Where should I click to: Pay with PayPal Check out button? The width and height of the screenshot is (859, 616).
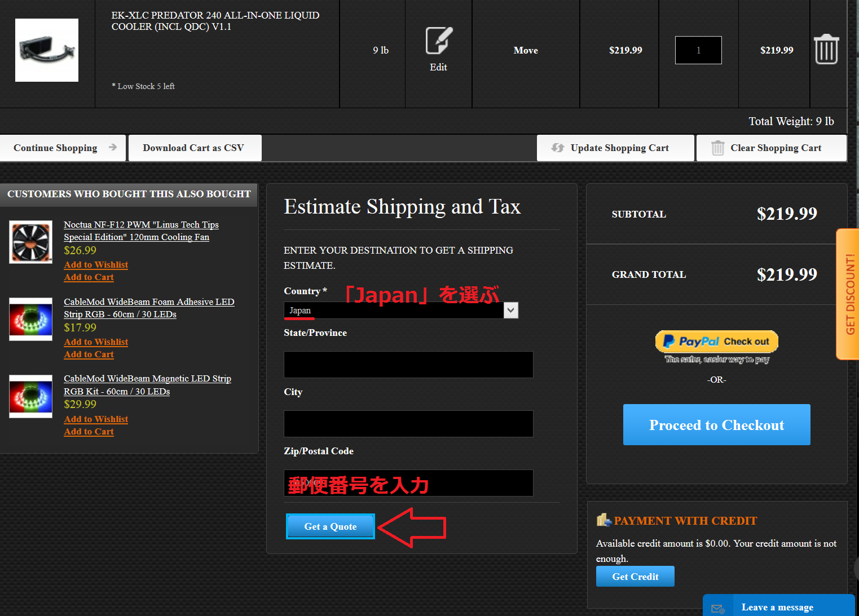coord(716,342)
